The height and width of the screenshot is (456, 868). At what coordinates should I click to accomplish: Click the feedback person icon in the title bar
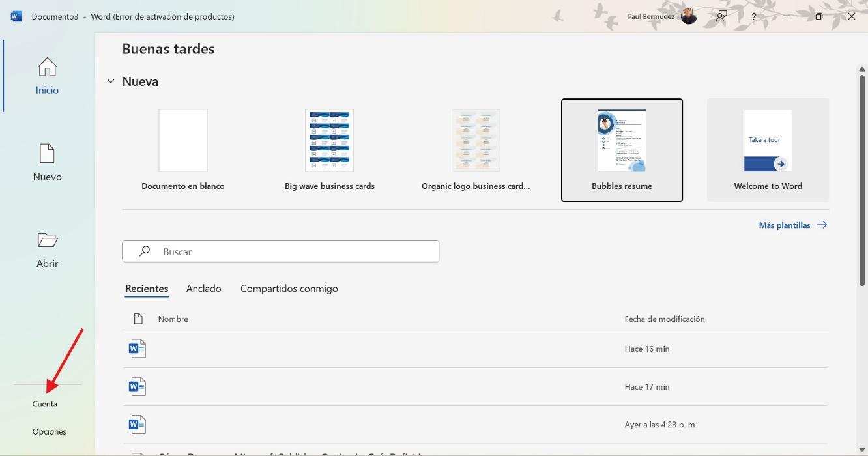(x=721, y=16)
